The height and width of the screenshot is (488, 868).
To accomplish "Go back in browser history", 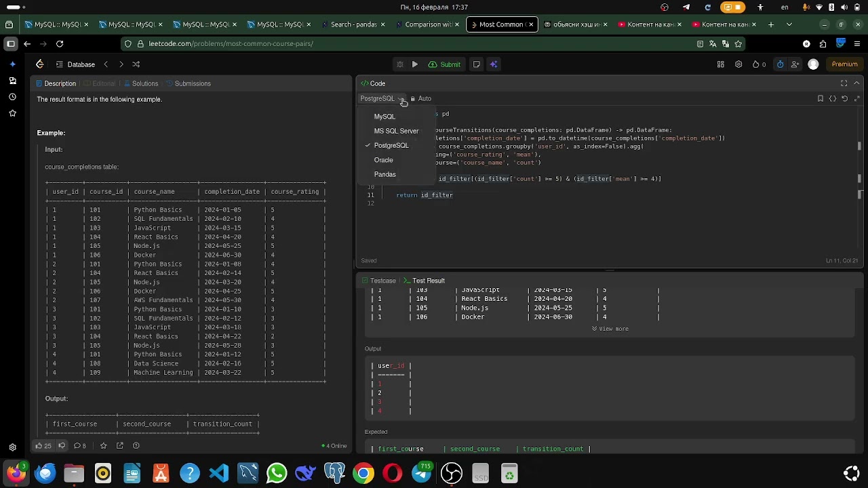I will [27, 43].
